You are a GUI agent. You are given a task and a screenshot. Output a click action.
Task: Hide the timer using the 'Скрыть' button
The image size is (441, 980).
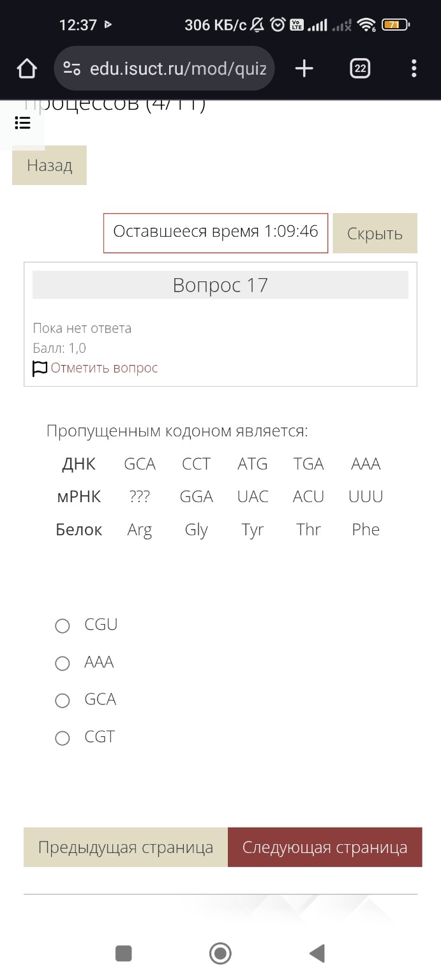point(375,233)
